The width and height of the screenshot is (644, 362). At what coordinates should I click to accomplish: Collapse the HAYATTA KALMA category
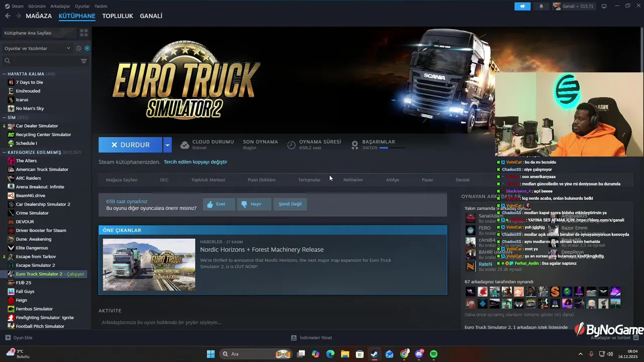pos(5,74)
